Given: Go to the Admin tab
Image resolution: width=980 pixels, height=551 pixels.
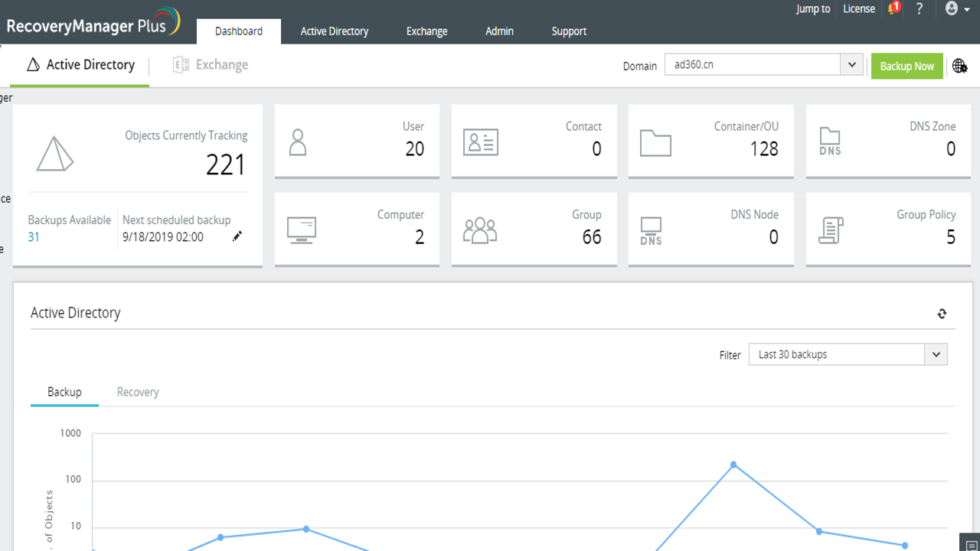Looking at the screenshot, I should (x=499, y=31).
